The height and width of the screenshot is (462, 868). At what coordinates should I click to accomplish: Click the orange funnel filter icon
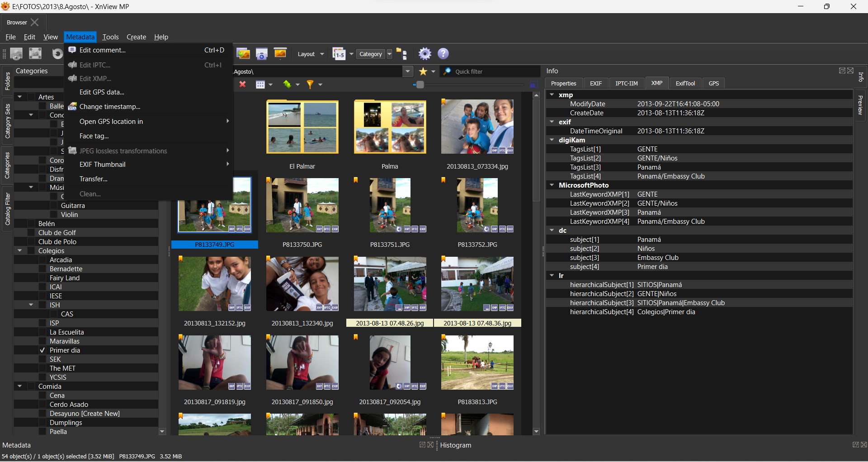coord(310,85)
